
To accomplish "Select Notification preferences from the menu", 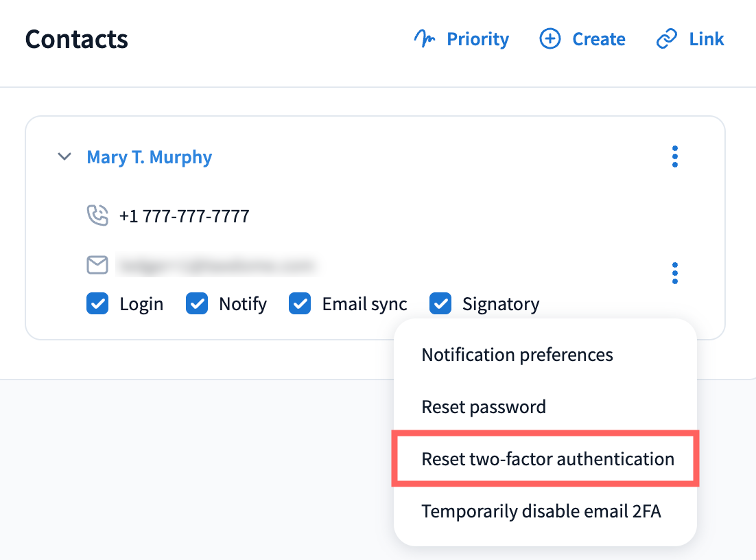I will 517,355.
